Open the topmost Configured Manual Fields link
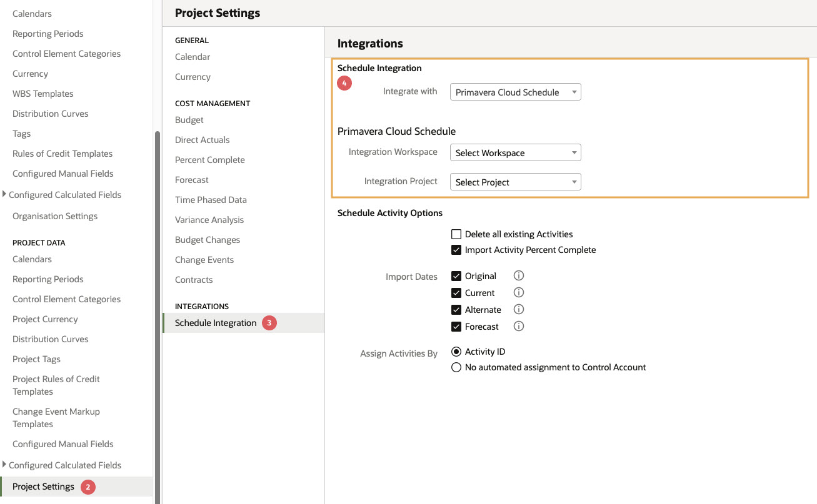 coord(63,174)
